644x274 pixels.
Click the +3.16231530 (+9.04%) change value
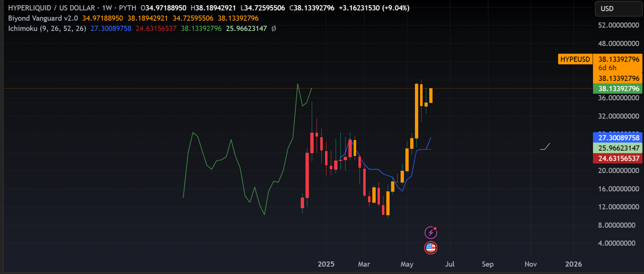(374, 8)
